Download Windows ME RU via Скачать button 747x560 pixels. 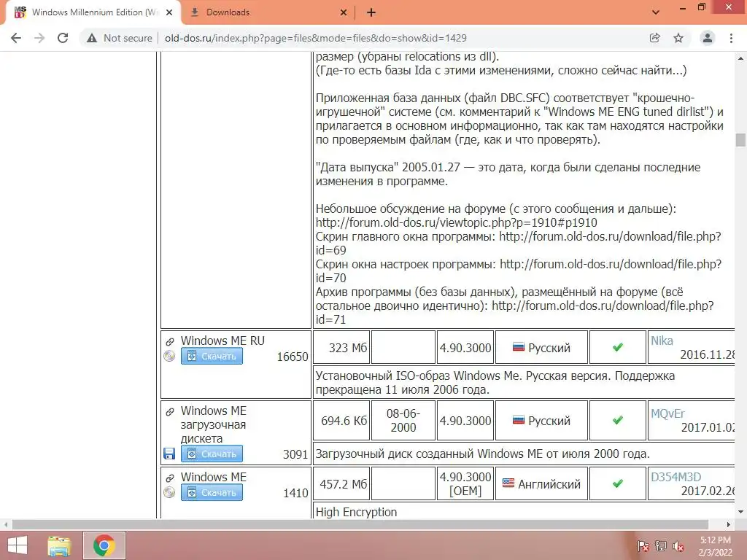(x=212, y=356)
